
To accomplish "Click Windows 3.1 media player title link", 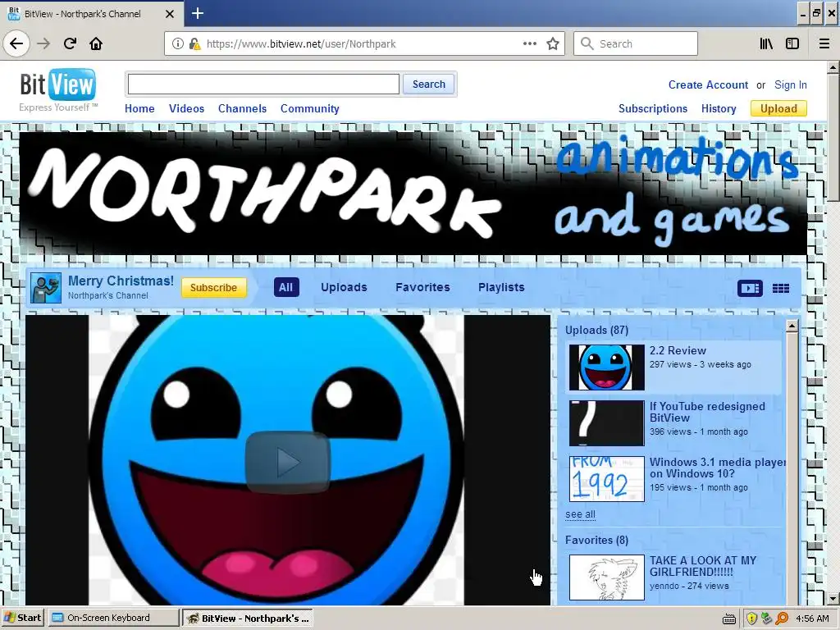I will (717, 468).
